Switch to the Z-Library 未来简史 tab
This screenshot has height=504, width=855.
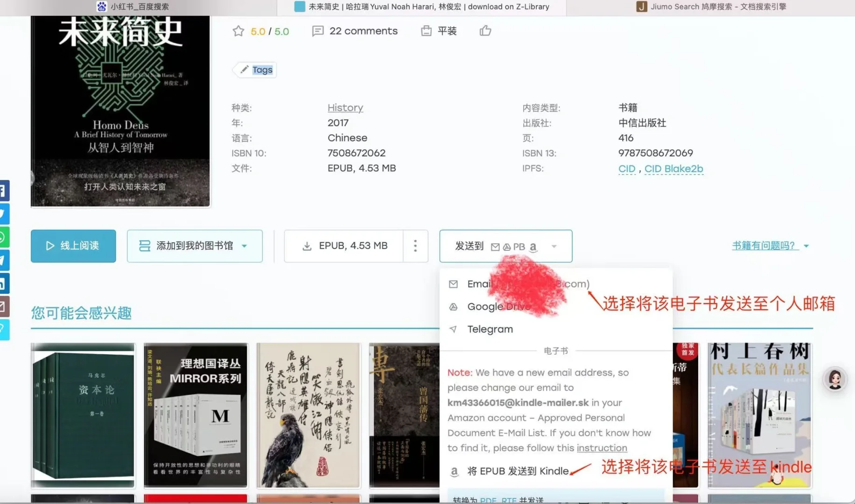point(421,7)
